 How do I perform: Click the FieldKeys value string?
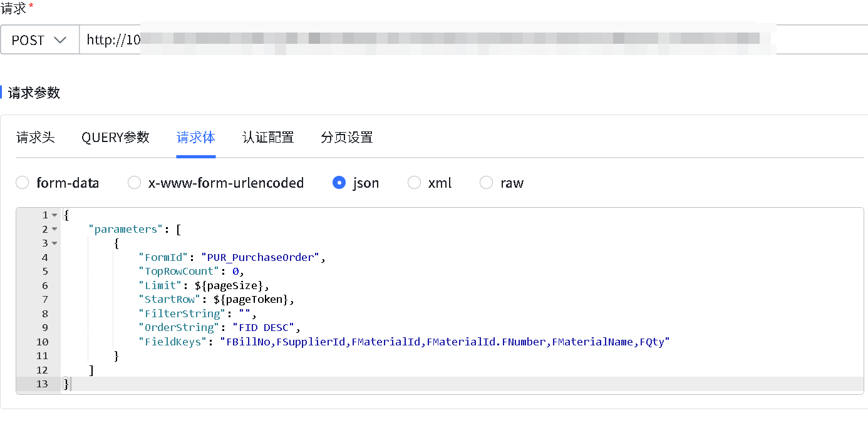(x=445, y=342)
